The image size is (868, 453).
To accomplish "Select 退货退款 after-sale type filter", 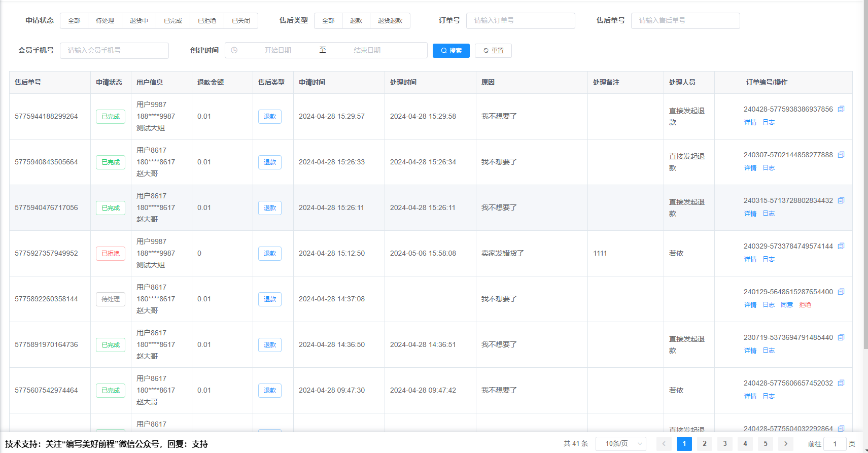I will click(390, 21).
